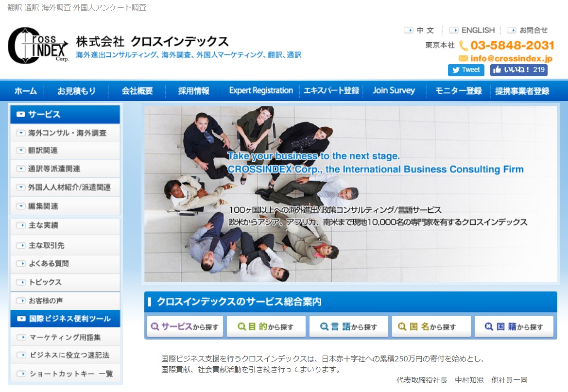
Task: Open 翻訳関連 in the sidebar
Action: point(65,150)
